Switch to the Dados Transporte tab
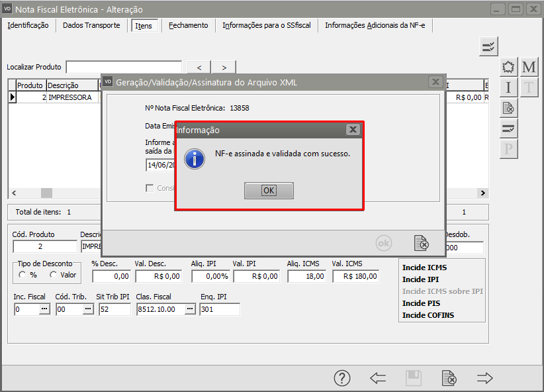544x392 pixels. [x=91, y=25]
